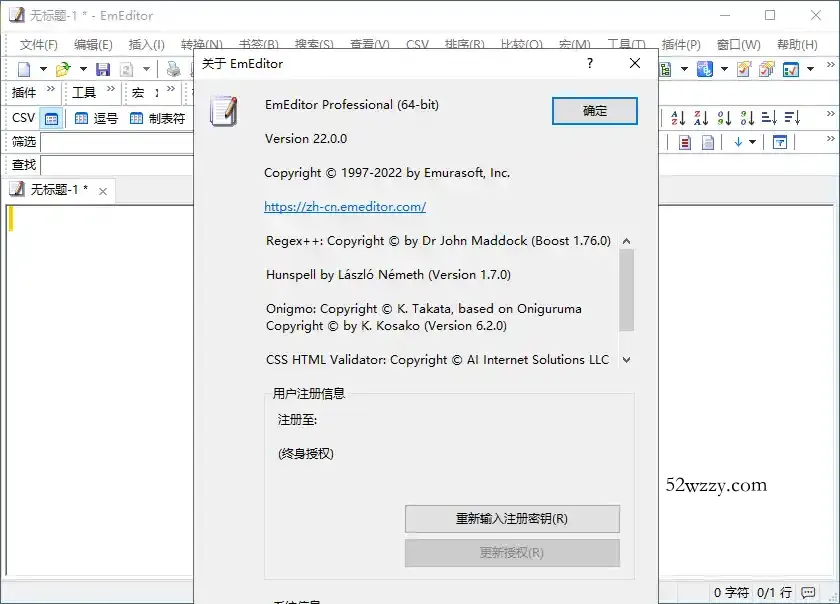Viewport: 840px width, 604px height.
Task: Sort A to Z ascending
Action: click(x=678, y=117)
